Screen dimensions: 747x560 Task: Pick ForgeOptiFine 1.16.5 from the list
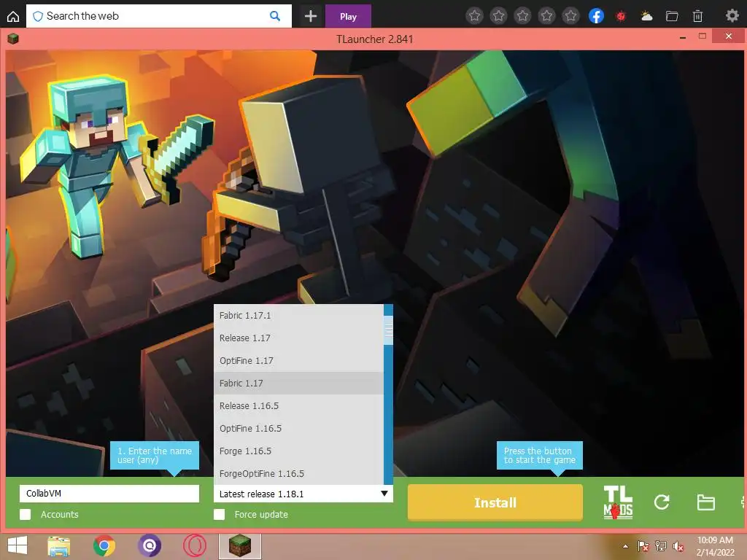[x=298, y=474]
